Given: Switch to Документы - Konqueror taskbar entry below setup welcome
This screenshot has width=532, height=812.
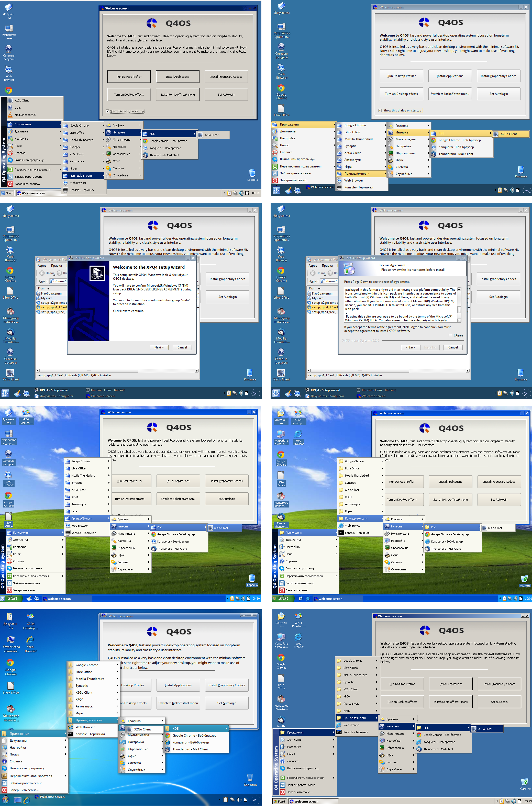Looking at the screenshot, I should click(54, 396).
